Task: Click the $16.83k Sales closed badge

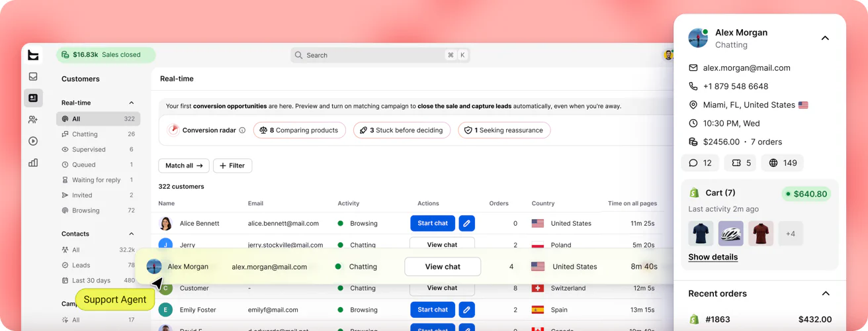Action: point(106,55)
